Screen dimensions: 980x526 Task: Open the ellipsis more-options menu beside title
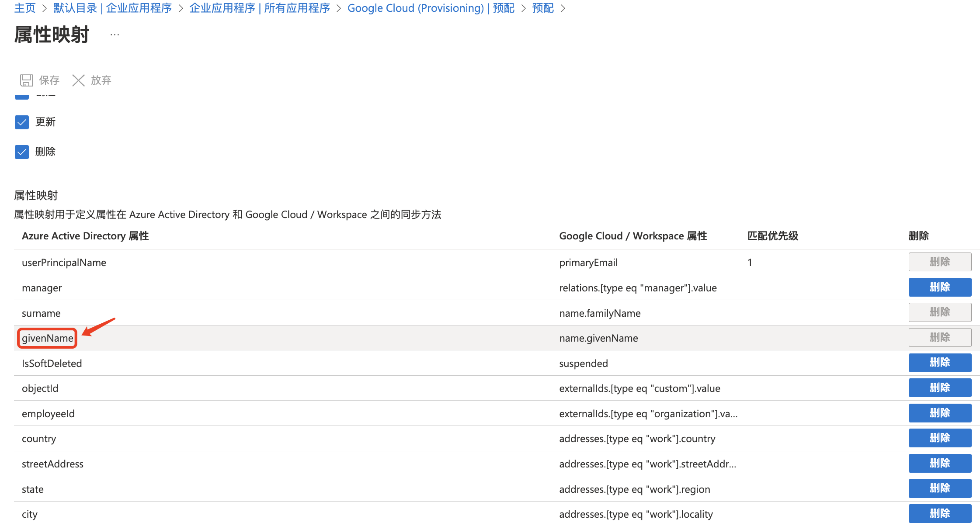pyautogui.click(x=115, y=35)
